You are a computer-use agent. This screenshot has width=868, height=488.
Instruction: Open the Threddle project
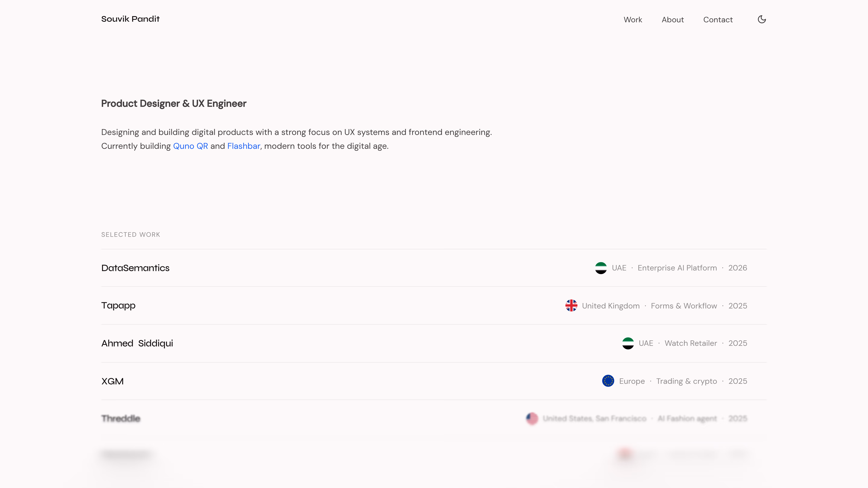tap(434, 419)
